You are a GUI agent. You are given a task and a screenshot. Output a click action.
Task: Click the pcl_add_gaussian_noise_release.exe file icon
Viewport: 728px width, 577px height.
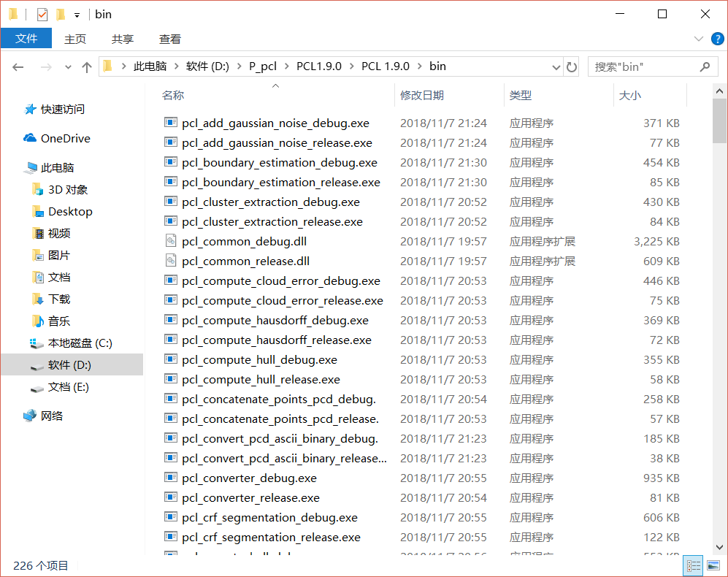(x=171, y=142)
